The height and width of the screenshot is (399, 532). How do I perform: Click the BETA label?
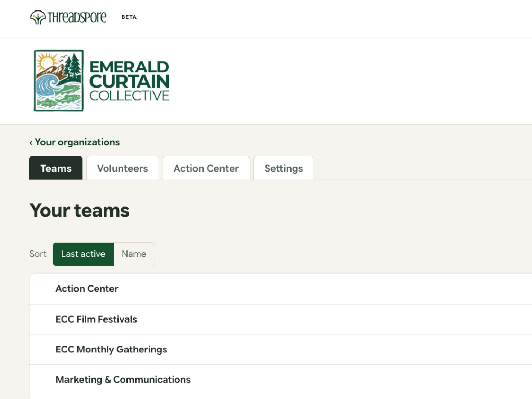(x=129, y=17)
